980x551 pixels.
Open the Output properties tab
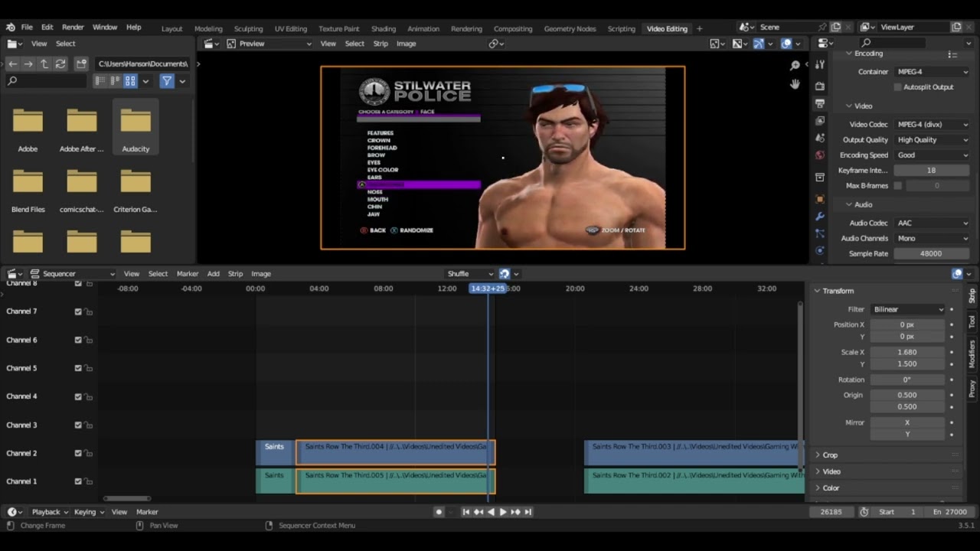pyautogui.click(x=820, y=103)
